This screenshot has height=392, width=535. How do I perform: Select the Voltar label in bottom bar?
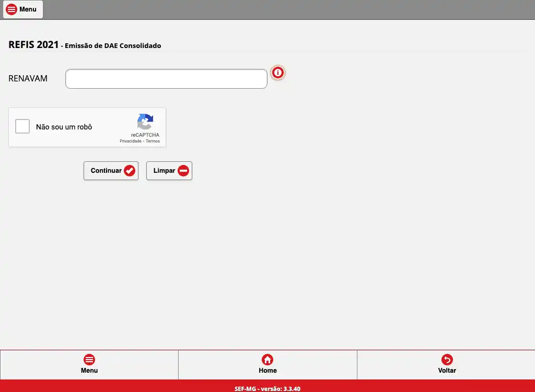click(x=447, y=371)
